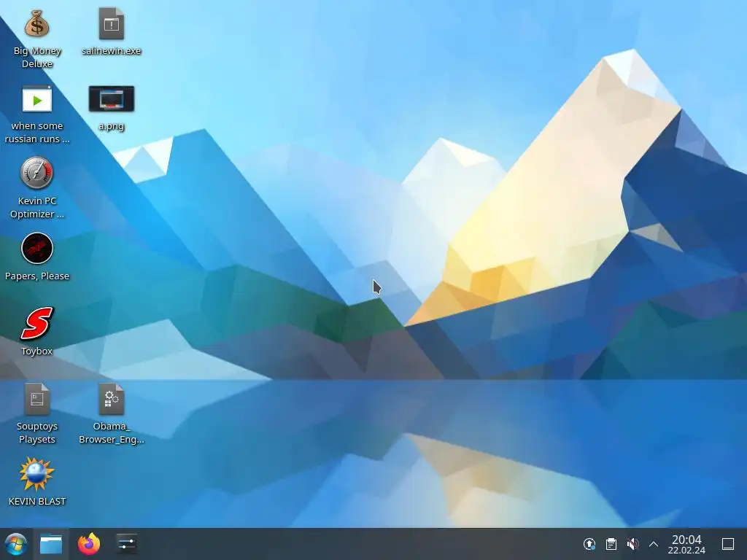Select the KEVIN BLAST desktop icon

click(37, 474)
